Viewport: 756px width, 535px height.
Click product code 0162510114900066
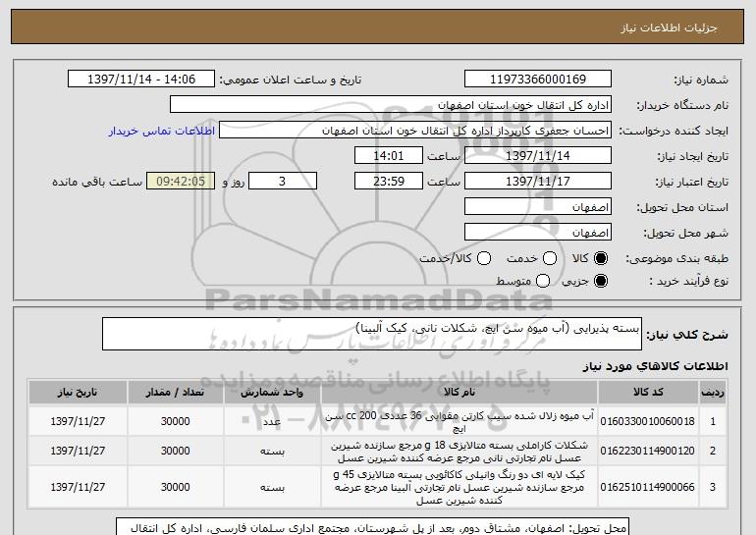(648, 487)
